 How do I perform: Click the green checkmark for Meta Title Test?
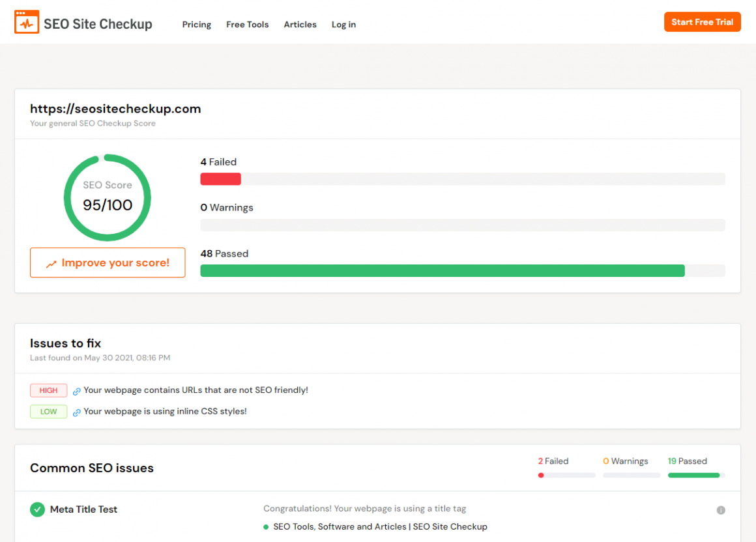click(38, 509)
